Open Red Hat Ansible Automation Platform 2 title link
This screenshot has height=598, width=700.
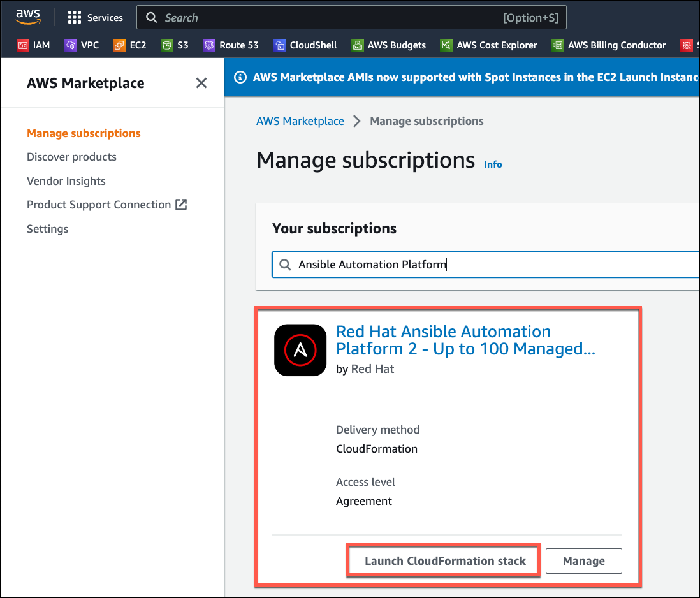click(465, 340)
